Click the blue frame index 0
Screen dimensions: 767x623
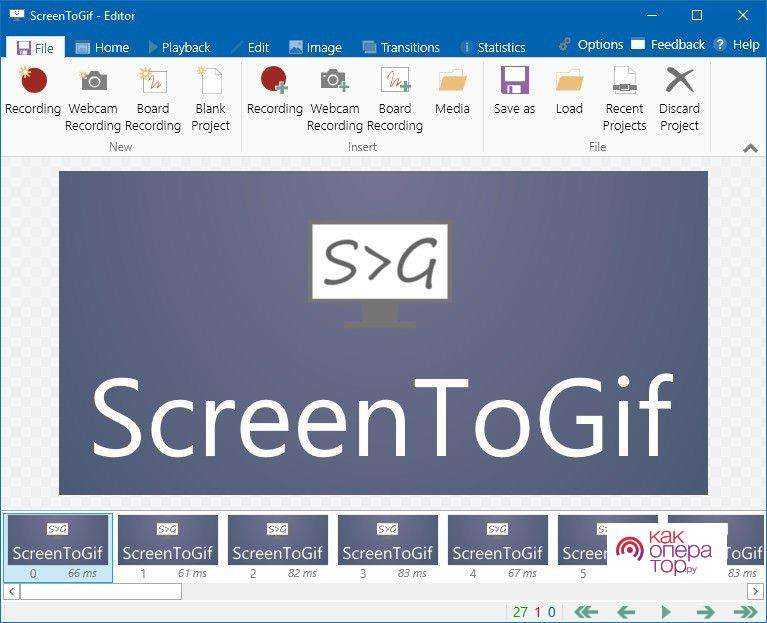pyautogui.click(x=552, y=612)
